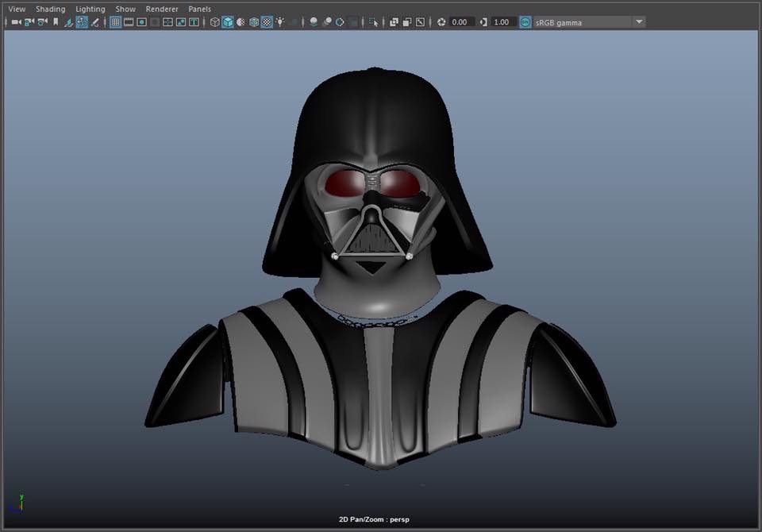Click the Safe Title icon

pos(194,22)
